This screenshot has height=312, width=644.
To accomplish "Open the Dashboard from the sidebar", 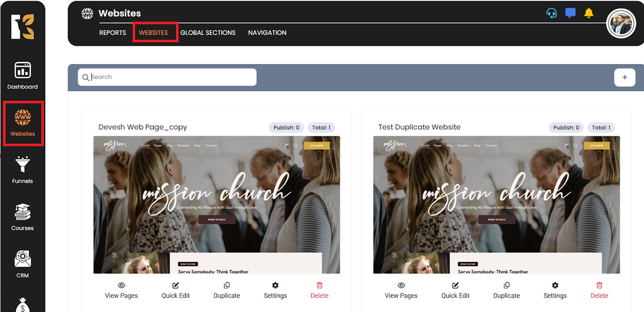I will click(x=23, y=76).
